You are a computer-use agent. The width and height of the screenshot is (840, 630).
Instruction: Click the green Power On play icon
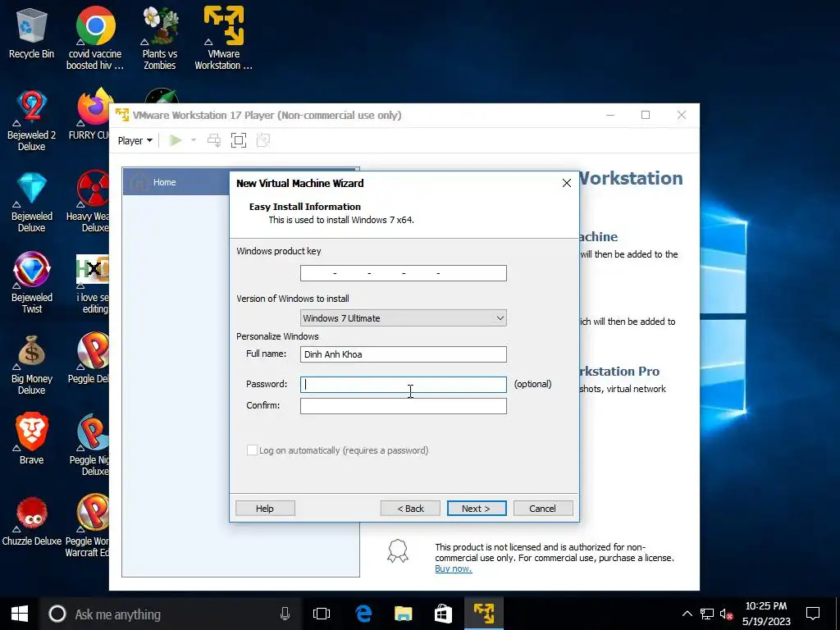coord(175,140)
